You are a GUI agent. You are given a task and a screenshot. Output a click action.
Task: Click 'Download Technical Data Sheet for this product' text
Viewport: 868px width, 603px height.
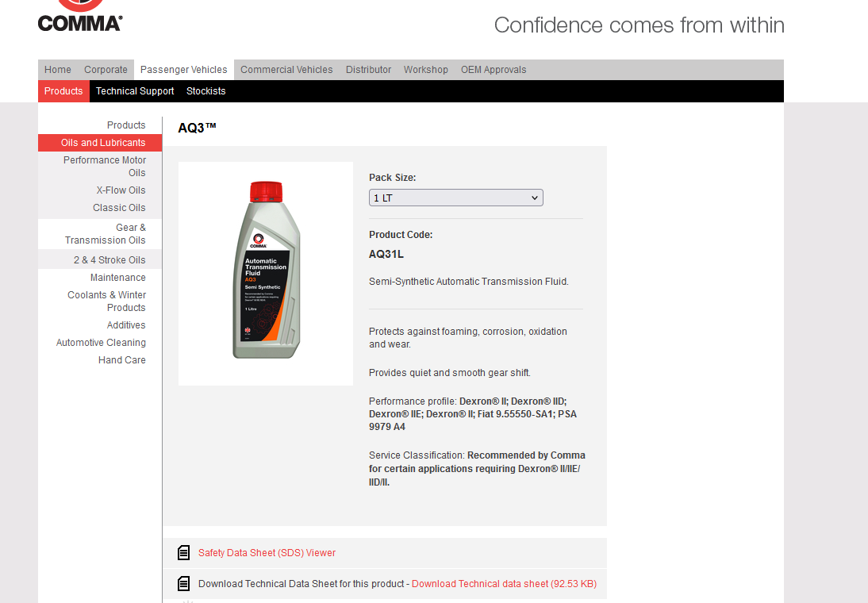point(301,584)
